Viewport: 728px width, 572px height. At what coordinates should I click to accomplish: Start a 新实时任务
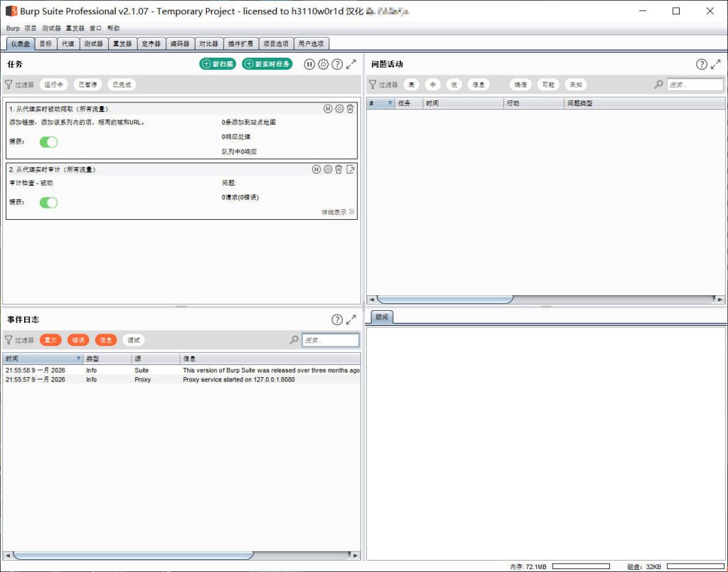click(x=267, y=64)
